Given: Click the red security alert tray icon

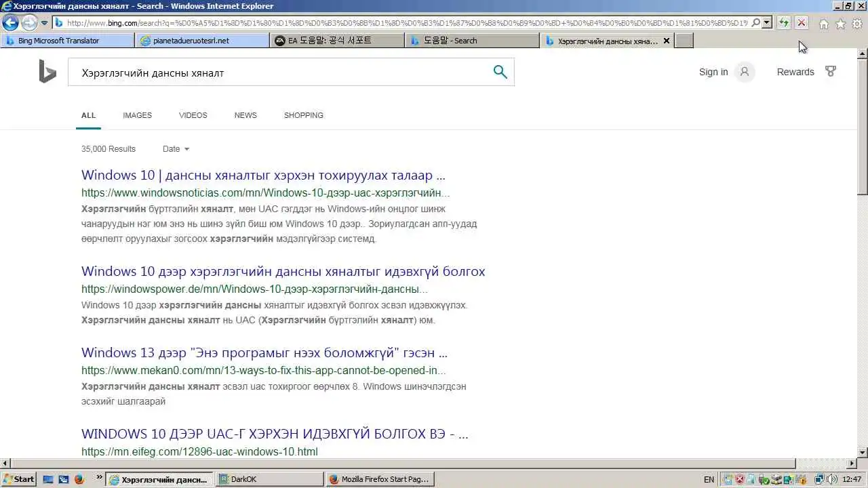Looking at the screenshot, I should click(x=741, y=479).
